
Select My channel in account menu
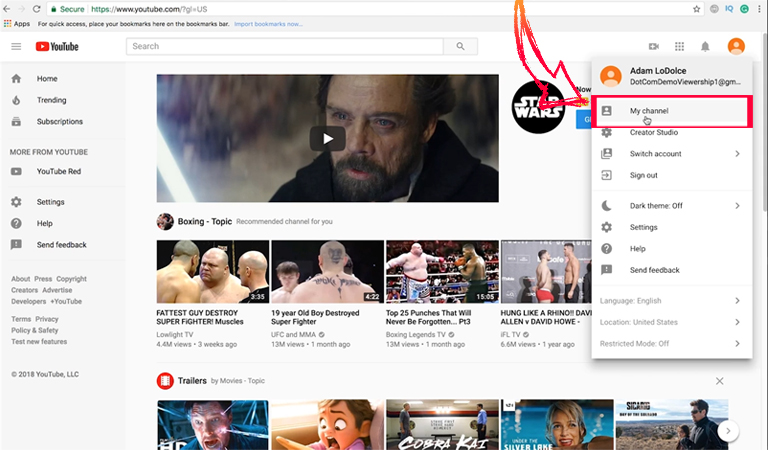click(x=672, y=111)
